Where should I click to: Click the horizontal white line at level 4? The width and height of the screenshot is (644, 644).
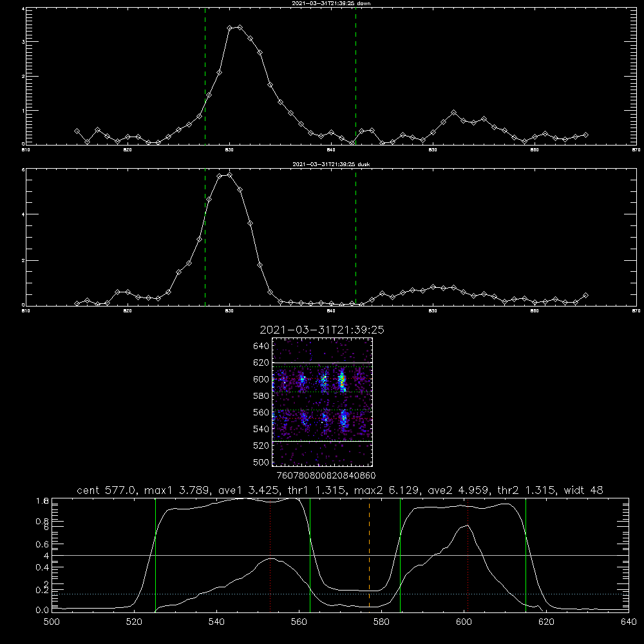340,555
